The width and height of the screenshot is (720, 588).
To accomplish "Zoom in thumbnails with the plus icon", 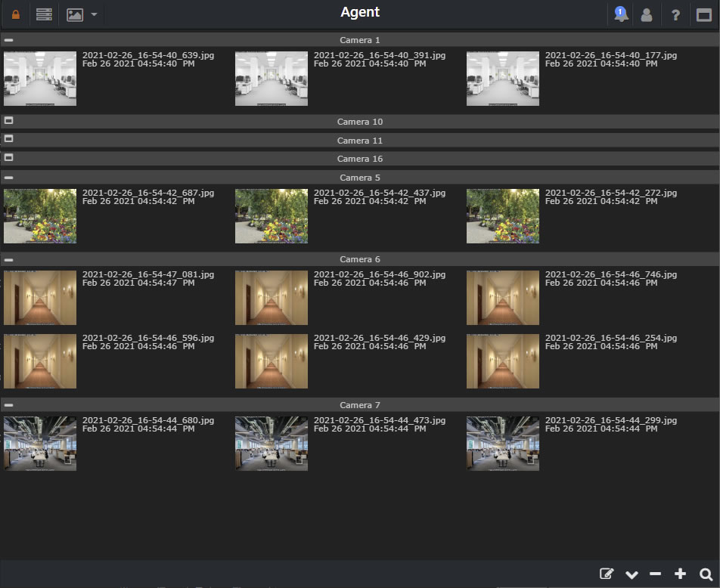I will (680, 574).
